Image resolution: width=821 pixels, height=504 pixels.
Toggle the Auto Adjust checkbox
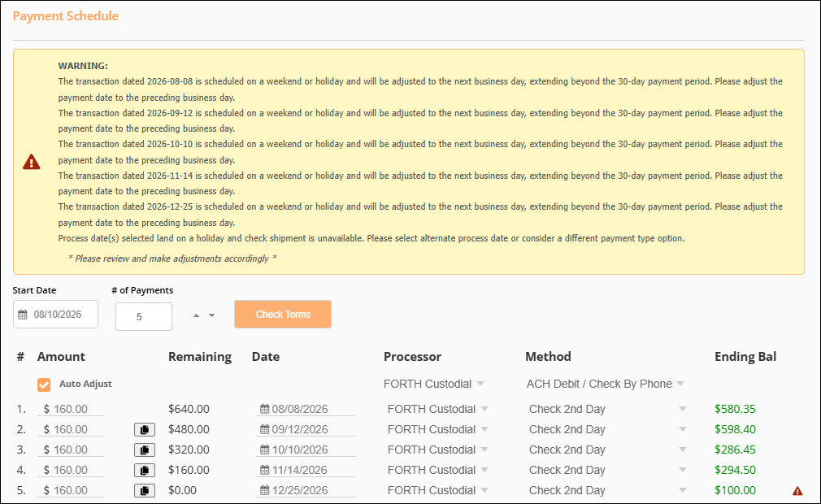point(44,385)
